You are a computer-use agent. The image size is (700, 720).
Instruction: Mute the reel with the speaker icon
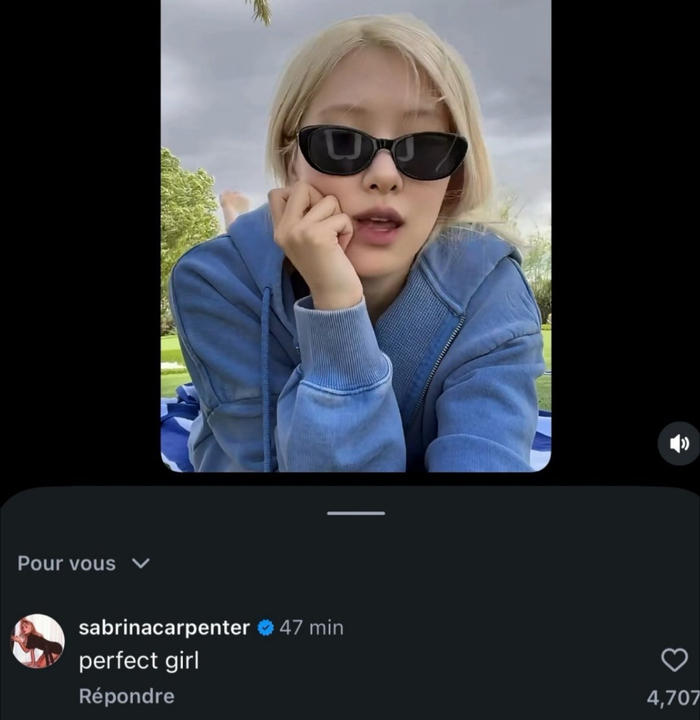(x=679, y=443)
